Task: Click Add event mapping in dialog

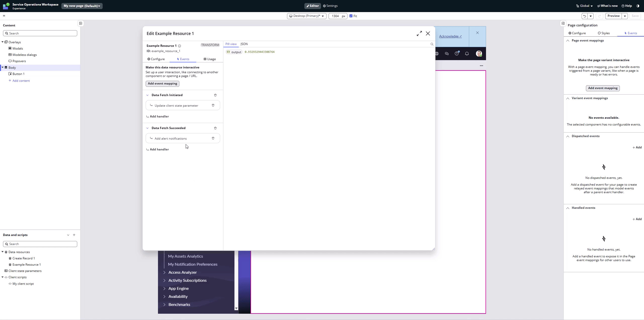Action: [162, 84]
